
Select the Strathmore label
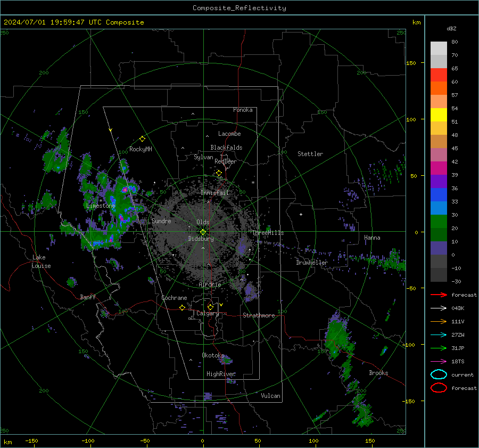[x=259, y=315]
